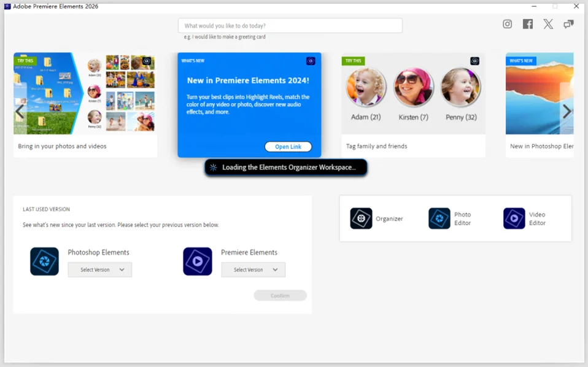Screen dimensions: 588x367
Task: Click the next carousel arrow
Action: (567, 111)
